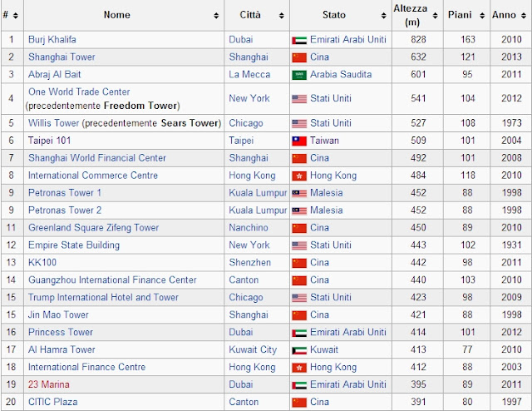
Task: Open the Greenland Square Zifeng Tower link
Action: point(94,228)
